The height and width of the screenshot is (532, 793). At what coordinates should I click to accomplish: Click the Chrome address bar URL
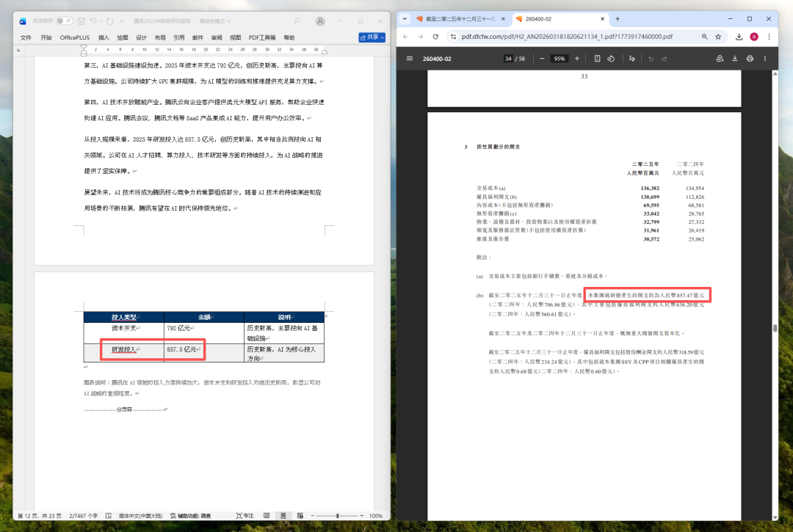pos(567,37)
